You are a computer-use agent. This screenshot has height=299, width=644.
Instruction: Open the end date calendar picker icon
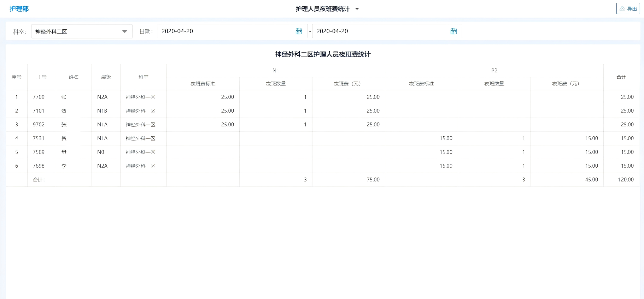453,31
